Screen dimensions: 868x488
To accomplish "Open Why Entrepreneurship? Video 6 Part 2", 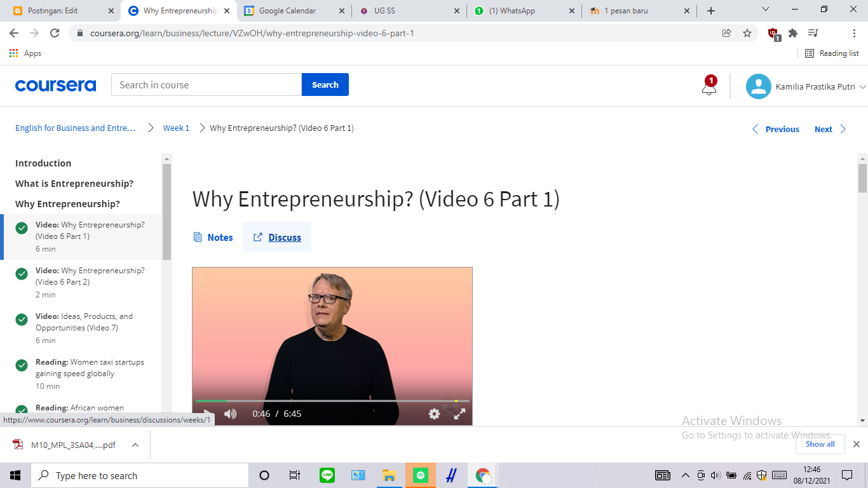I will 81,282.
